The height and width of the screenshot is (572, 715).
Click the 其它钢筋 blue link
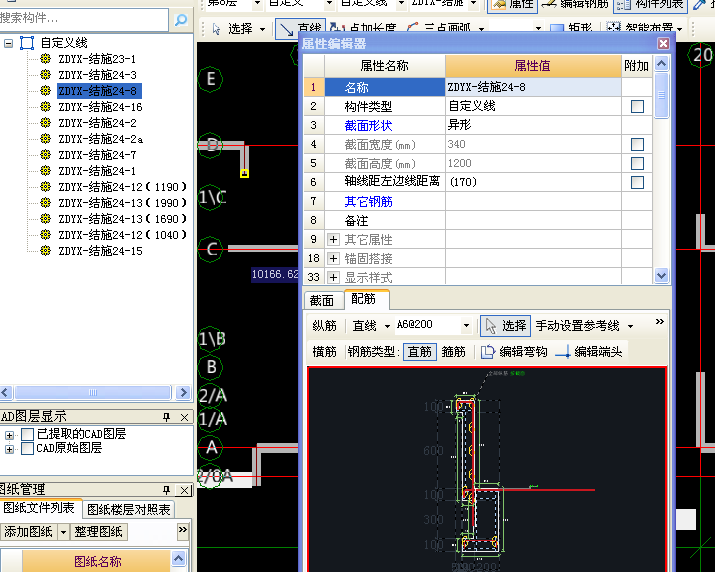pyautogui.click(x=368, y=202)
